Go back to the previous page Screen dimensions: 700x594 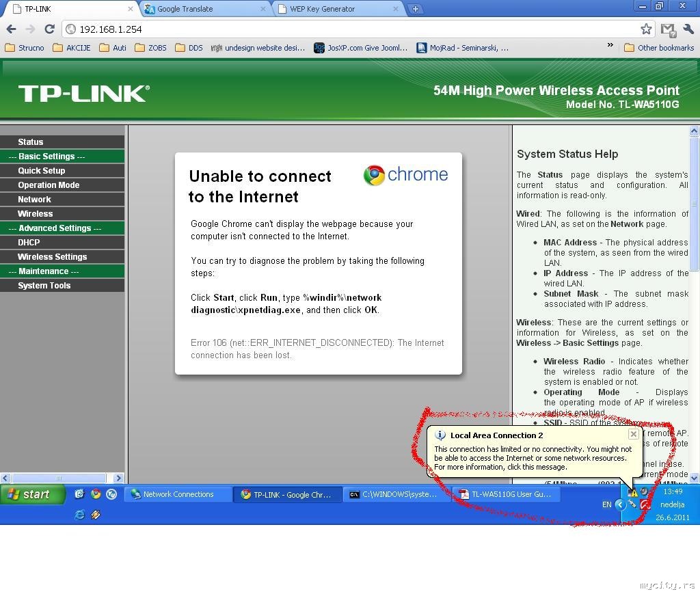pos(11,29)
